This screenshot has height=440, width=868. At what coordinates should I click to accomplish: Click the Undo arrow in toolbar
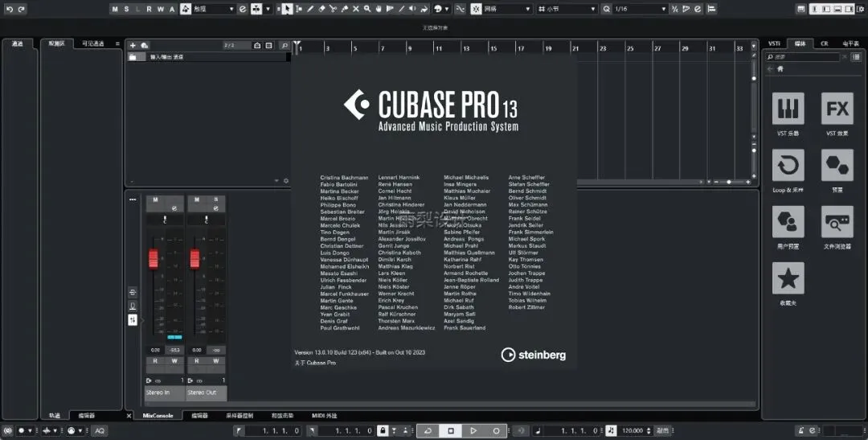tap(10, 9)
